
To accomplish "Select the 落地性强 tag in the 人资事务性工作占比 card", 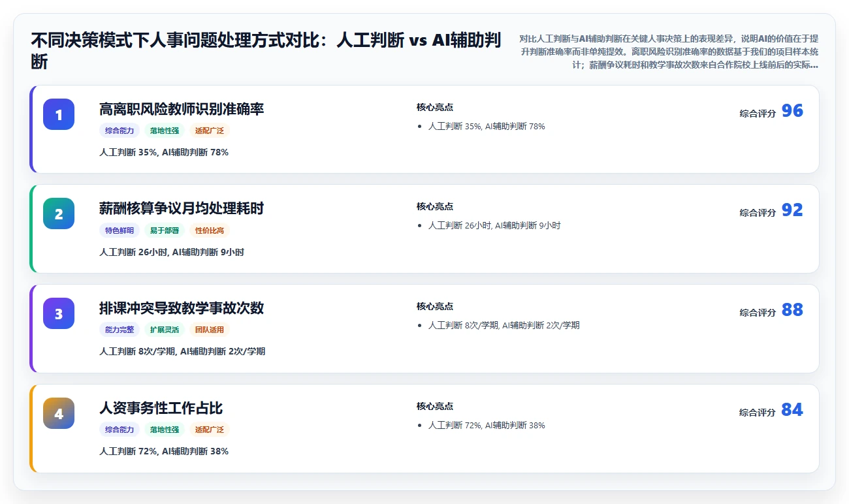I will (x=165, y=430).
